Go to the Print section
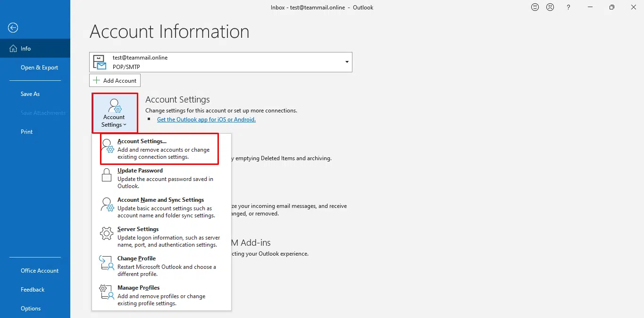 point(27,132)
